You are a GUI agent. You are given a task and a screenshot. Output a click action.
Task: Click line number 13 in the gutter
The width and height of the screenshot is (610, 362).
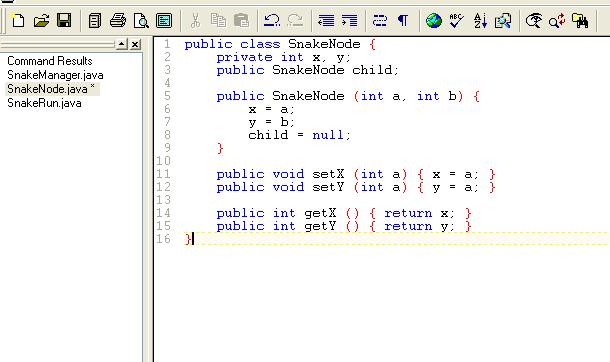(163, 200)
